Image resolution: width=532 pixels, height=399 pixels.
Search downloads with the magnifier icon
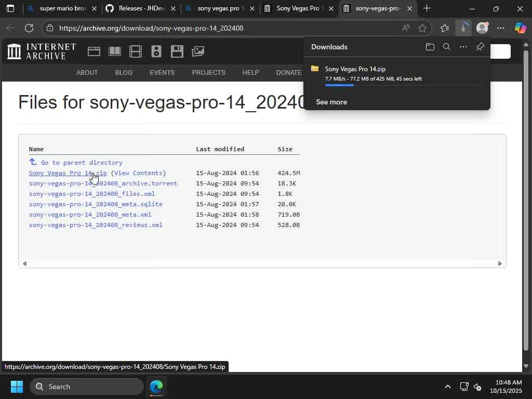point(447,47)
